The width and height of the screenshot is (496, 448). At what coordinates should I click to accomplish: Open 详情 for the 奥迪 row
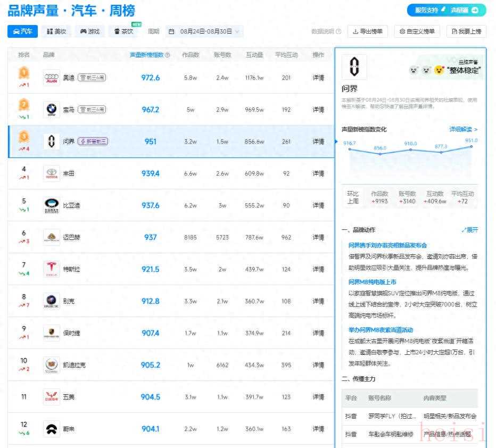[318, 78]
